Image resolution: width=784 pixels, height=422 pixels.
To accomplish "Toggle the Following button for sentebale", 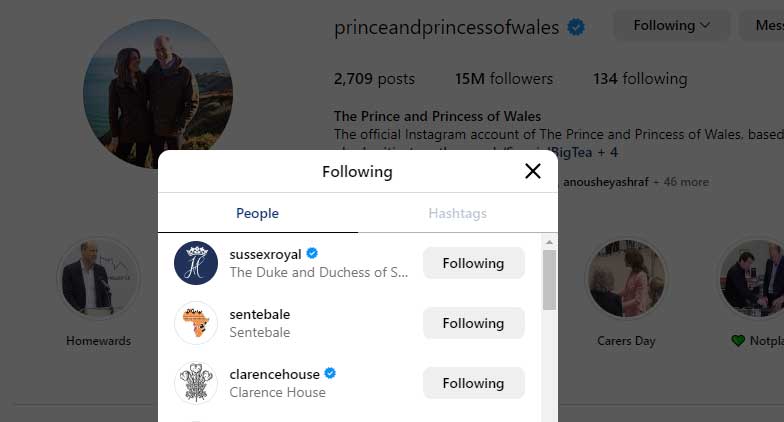I will [473, 323].
